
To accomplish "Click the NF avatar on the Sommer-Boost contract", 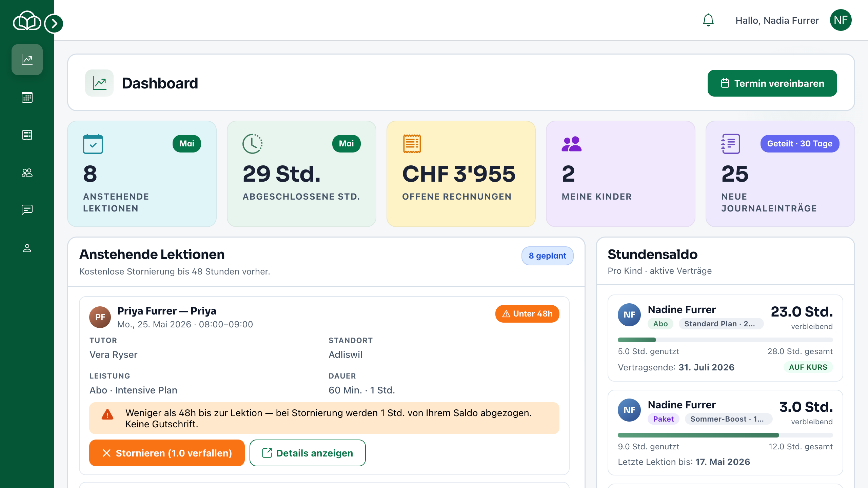I will [x=629, y=410].
